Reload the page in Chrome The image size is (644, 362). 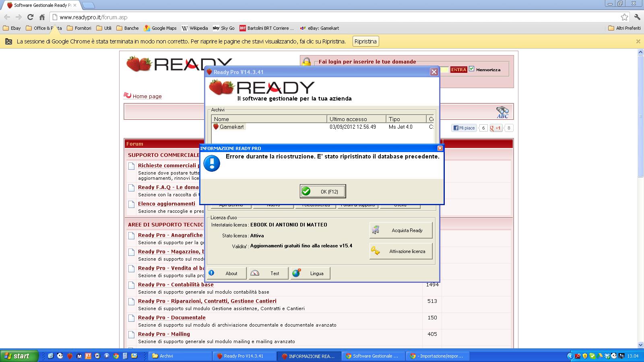30,17
